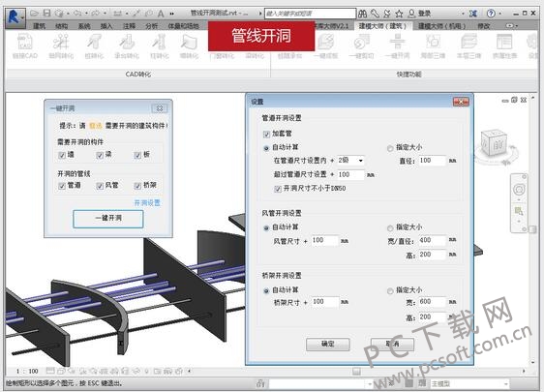This screenshot has width=544, height=392.
Task: Open the Revit application menu
Action: [x=15, y=17]
